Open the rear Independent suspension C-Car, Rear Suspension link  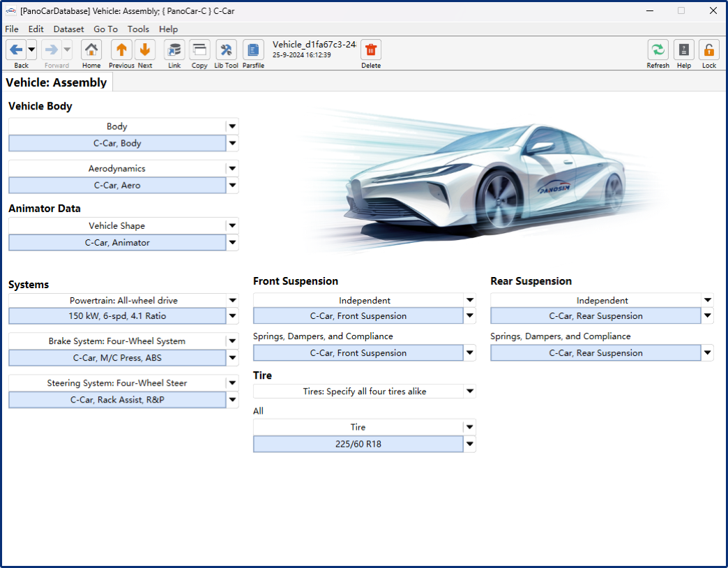point(596,316)
